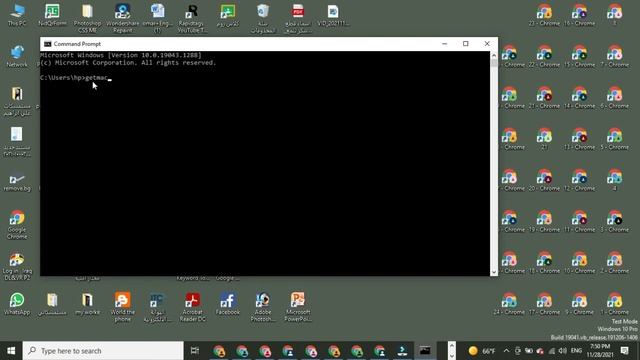Select the 7 - Chrome profile shortcut
The height and width of the screenshot is (360, 640).
coord(614,57)
